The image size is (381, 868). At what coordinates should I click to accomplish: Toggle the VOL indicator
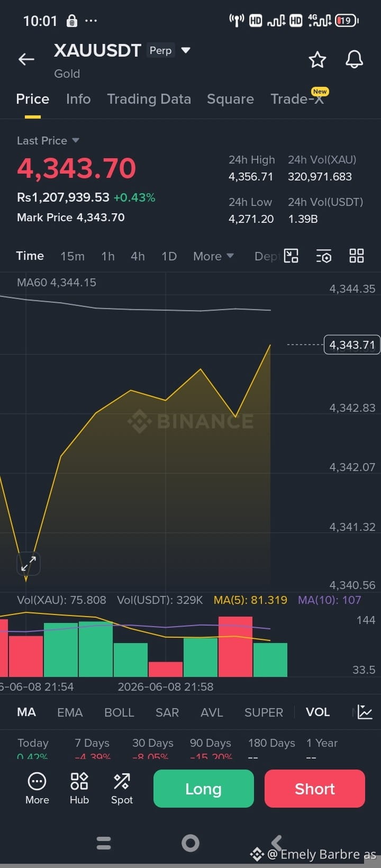click(x=317, y=712)
